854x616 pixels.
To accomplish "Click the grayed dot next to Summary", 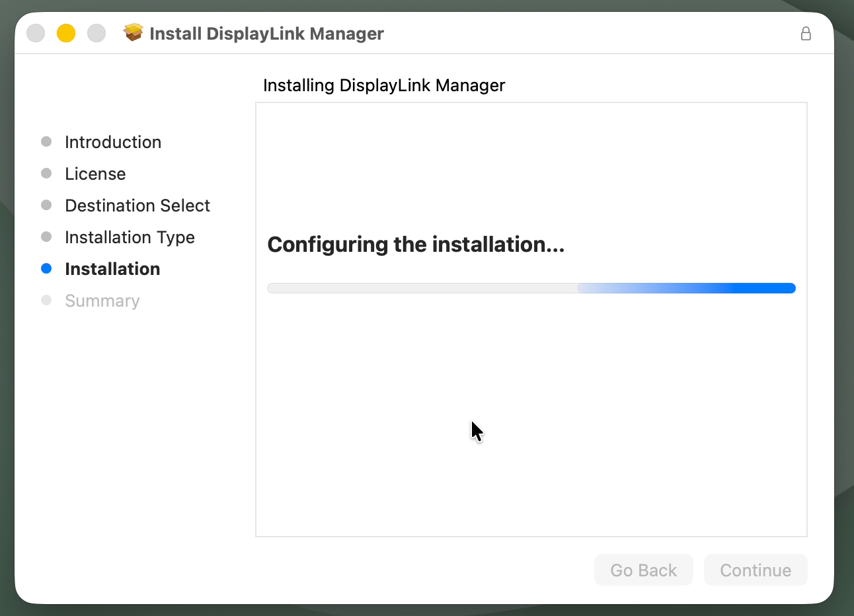I will 47,300.
